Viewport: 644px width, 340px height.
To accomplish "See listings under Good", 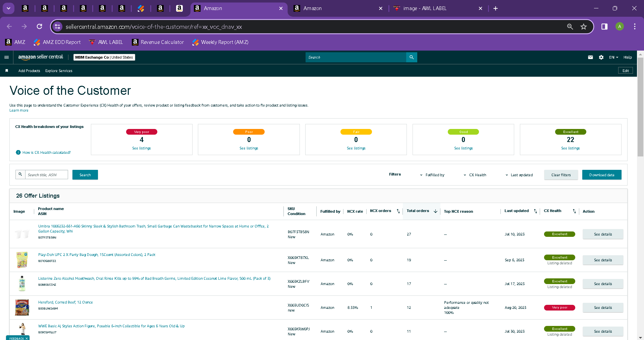I will point(464,148).
